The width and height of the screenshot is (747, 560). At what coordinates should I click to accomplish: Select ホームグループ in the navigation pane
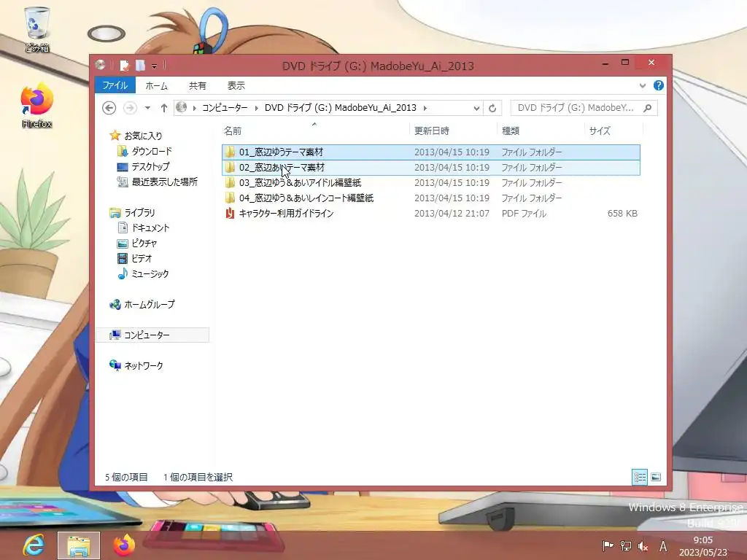[x=142, y=304]
